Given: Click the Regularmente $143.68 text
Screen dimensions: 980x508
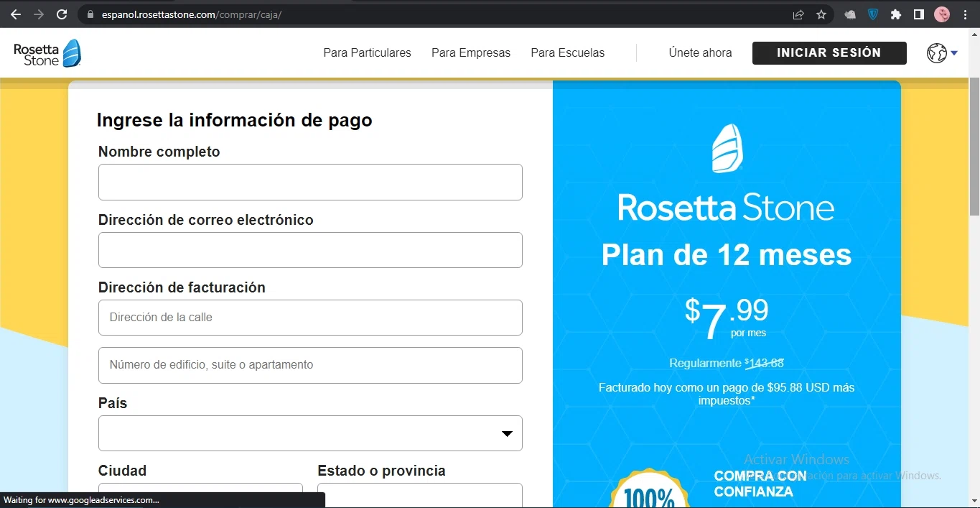Looking at the screenshot, I should 727,364.
